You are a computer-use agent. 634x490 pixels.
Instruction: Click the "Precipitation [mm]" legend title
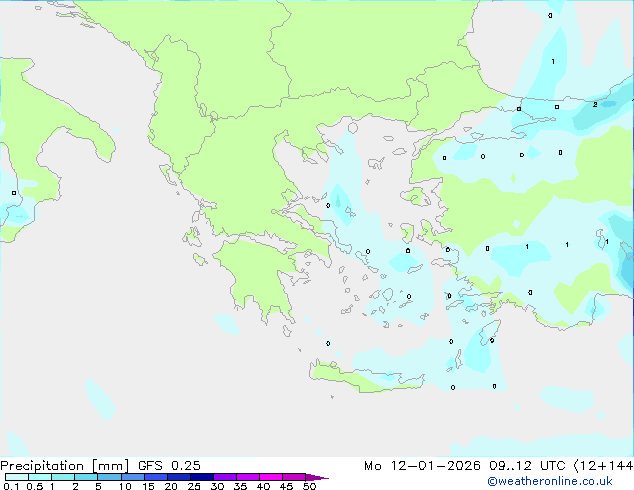pos(64,466)
